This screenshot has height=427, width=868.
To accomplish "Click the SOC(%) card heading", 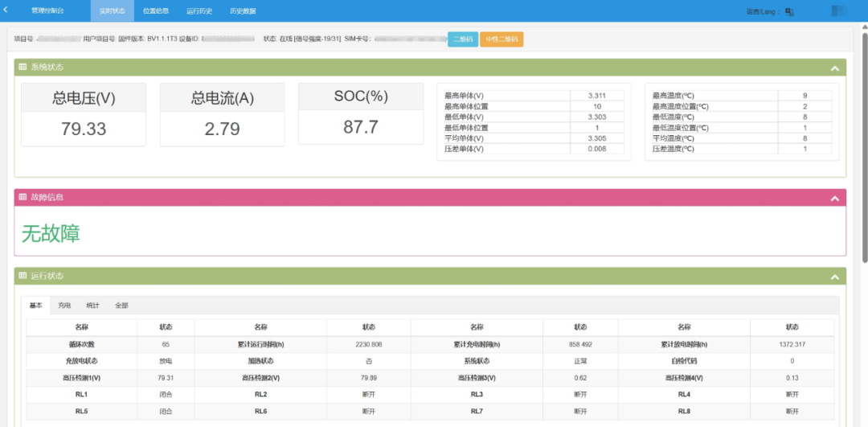I will pyautogui.click(x=361, y=96).
